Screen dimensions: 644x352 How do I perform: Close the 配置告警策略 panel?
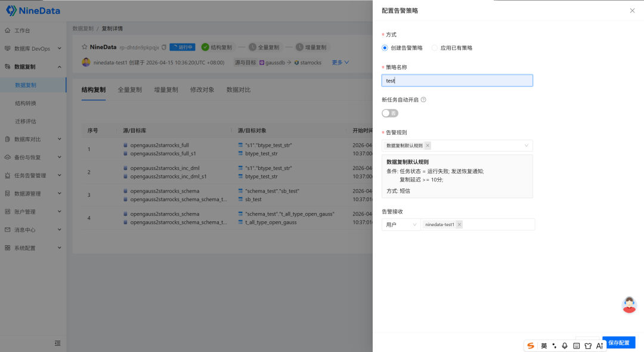(x=632, y=11)
